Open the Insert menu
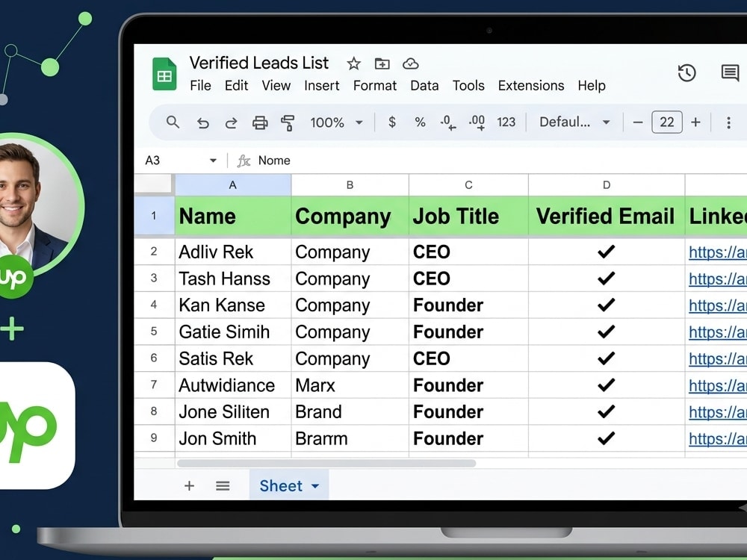The height and width of the screenshot is (560, 747). click(321, 86)
